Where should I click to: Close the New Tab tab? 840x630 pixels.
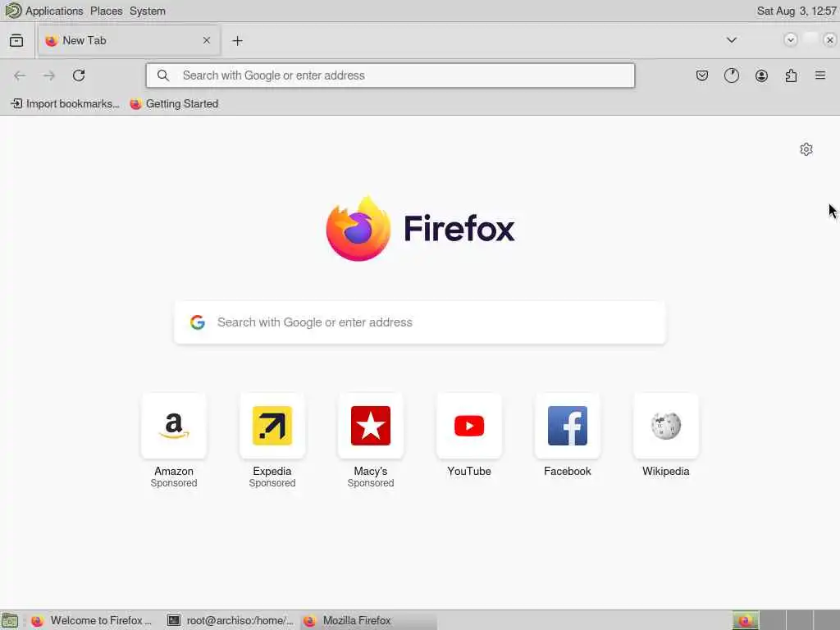click(x=206, y=41)
